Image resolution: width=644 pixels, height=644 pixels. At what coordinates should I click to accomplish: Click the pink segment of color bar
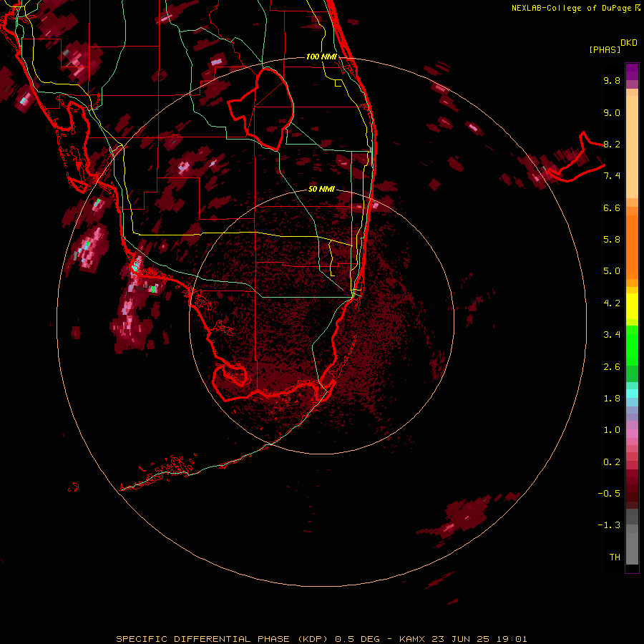coord(632,434)
